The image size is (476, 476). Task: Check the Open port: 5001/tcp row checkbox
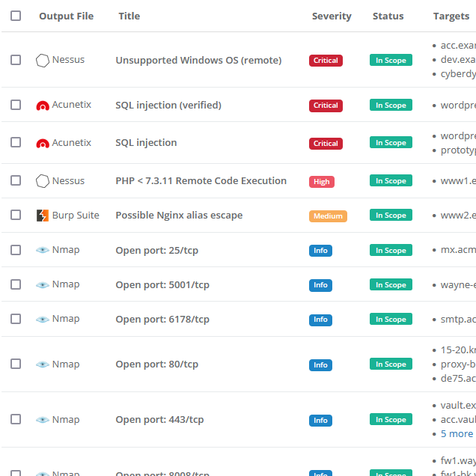point(16,284)
